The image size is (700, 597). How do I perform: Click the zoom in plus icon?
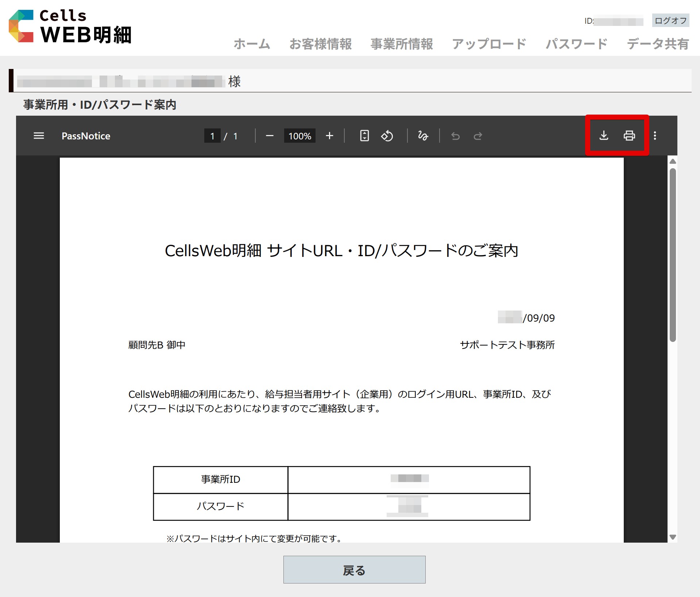[x=329, y=136]
